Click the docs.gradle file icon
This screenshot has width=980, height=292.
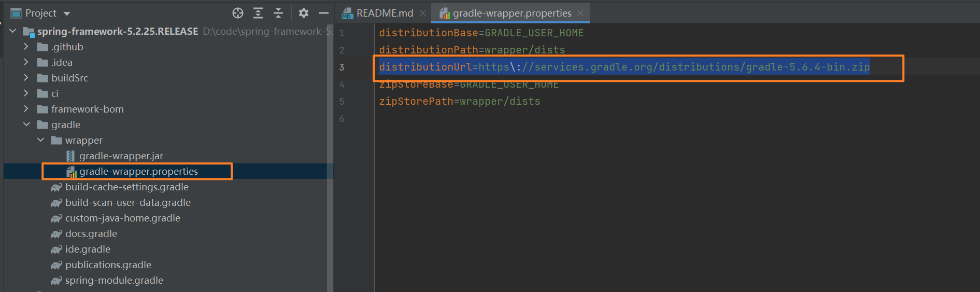coord(56,234)
